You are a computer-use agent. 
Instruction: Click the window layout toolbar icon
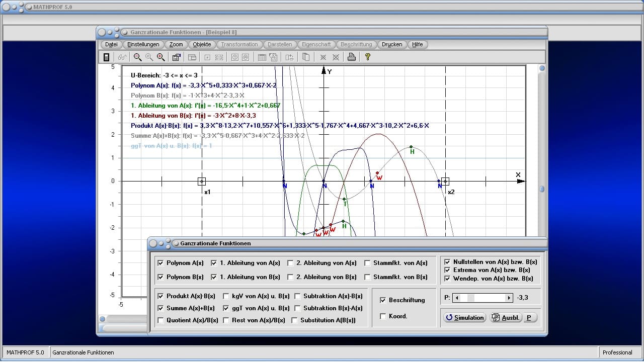click(192, 57)
